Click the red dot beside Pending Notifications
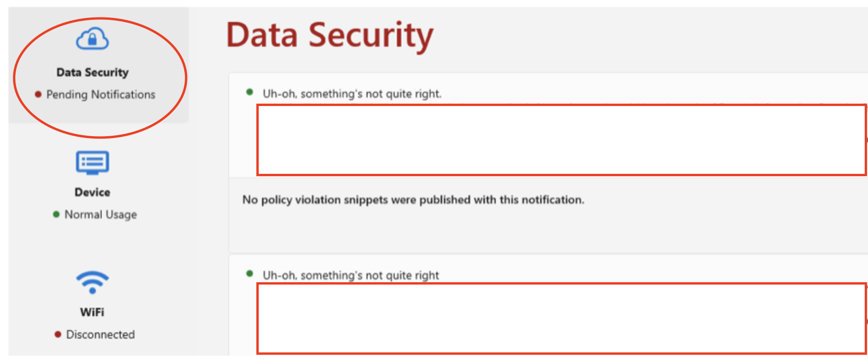 tap(38, 95)
